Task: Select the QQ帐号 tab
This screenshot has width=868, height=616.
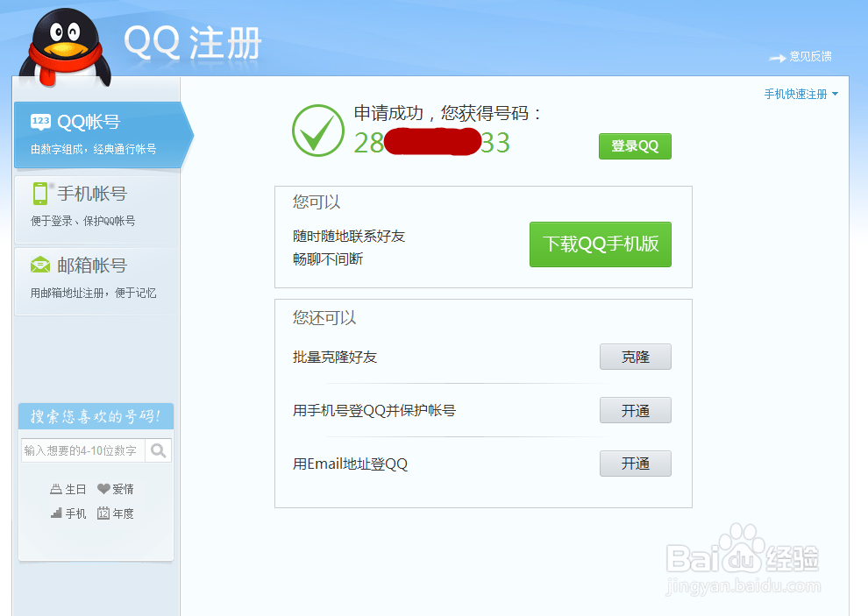Action: pyautogui.click(x=103, y=134)
